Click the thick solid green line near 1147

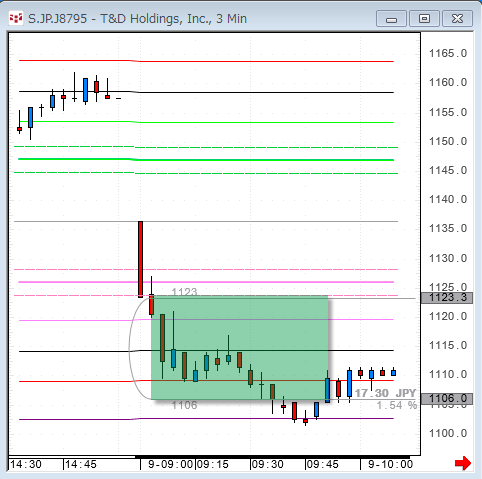tap(206, 160)
